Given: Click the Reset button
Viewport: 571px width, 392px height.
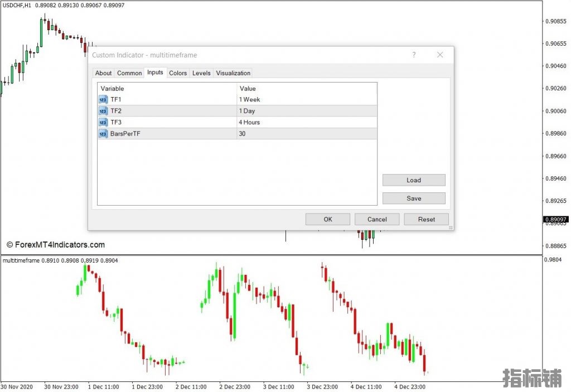Looking at the screenshot, I should (426, 219).
